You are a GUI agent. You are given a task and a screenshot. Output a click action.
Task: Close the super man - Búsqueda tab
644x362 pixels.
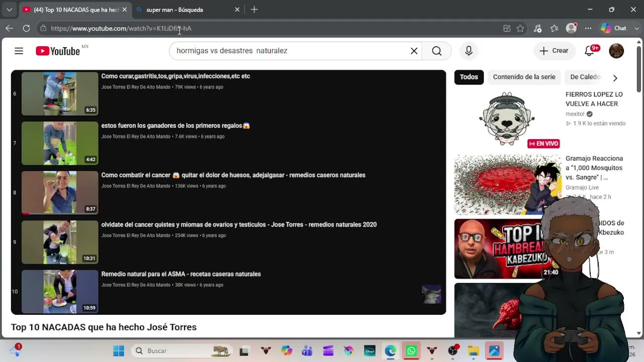click(x=237, y=10)
